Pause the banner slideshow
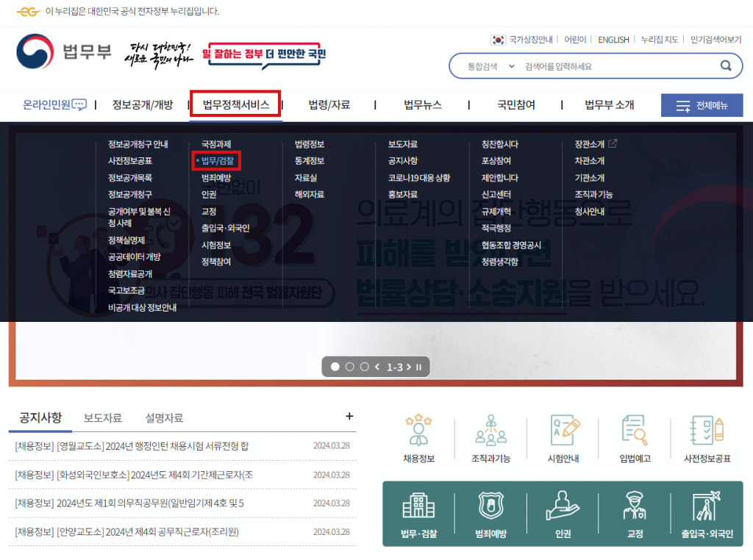Screen dimensions: 753x560 tap(418, 367)
